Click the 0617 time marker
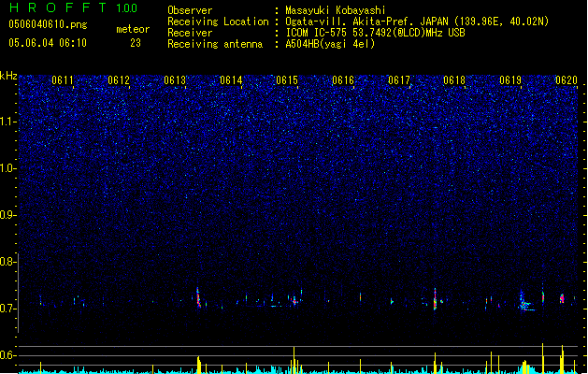The width and height of the screenshot is (588, 374). (x=399, y=80)
